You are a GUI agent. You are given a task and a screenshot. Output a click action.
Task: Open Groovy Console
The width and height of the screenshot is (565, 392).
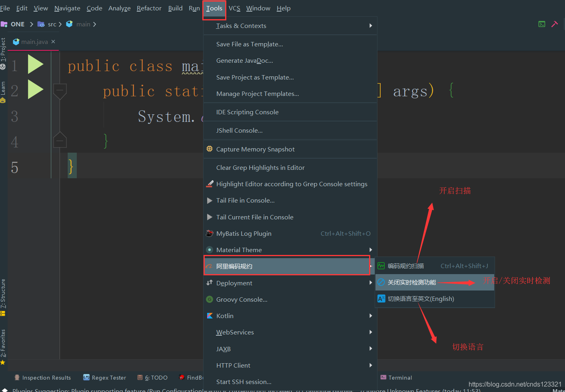290,299
